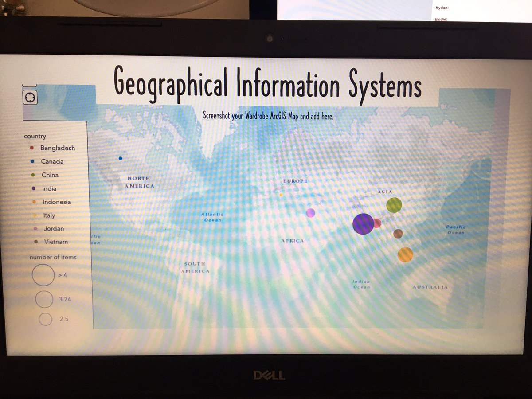Click the 'Kydan:' text on the rear monitor
Image resolution: width=532 pixels, height=399 pixels.
tap(442, 8)
